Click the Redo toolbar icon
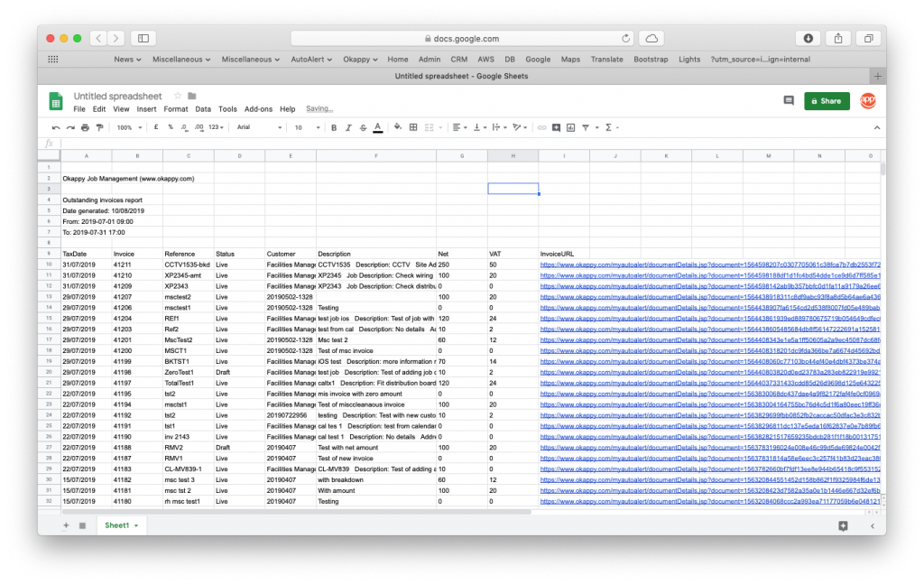This screenshot has width=924, height=585. [70, 127]
